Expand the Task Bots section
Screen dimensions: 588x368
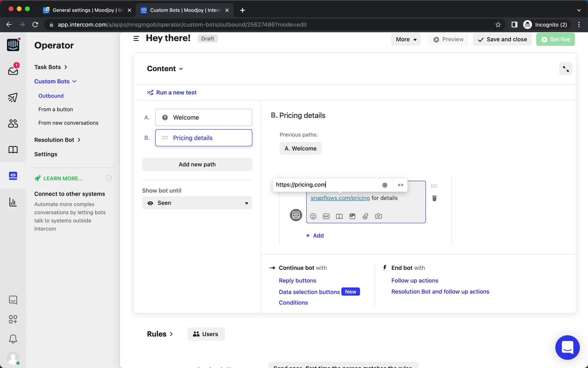click(x=50, y=67)
